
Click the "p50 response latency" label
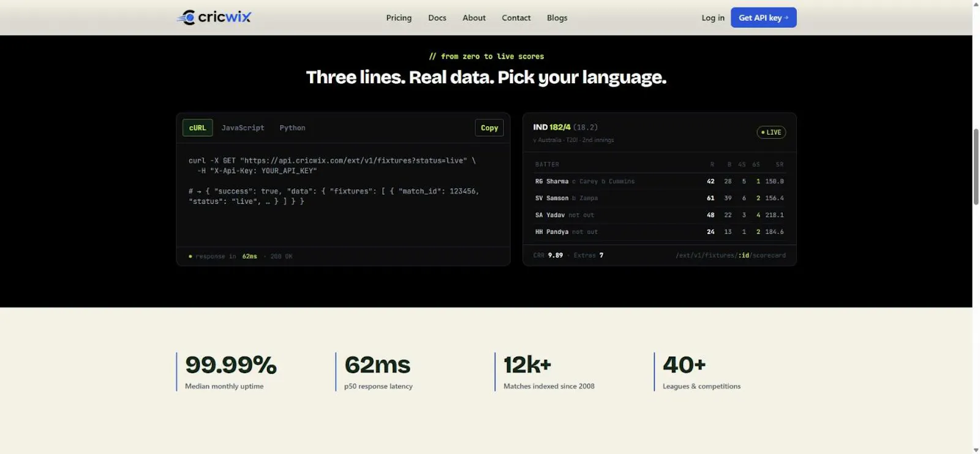coord(379,386)
